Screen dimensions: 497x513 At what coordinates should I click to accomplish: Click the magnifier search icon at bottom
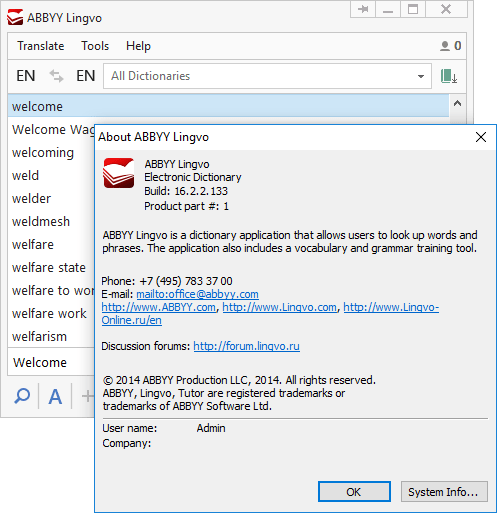[22, 396]
